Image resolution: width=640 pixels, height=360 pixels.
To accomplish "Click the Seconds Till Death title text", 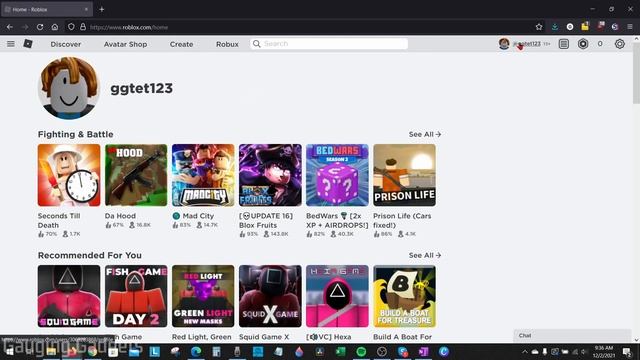I will (x=59, y=220).
